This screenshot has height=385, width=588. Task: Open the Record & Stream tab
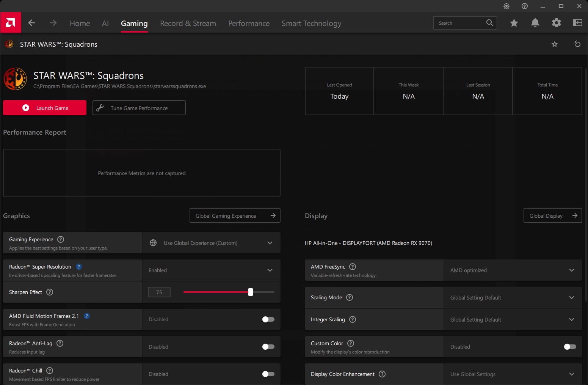[188, 23]
